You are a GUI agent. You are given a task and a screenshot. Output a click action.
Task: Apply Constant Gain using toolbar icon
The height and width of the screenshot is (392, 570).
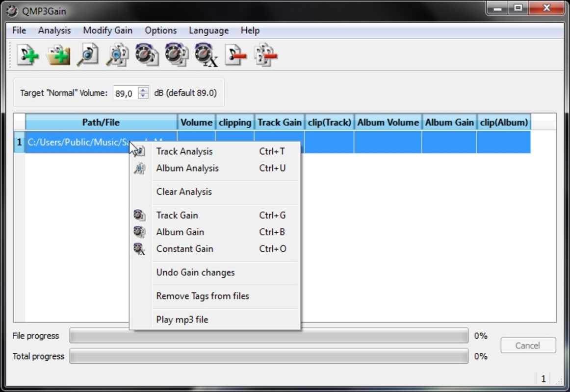tap(206, 55)
